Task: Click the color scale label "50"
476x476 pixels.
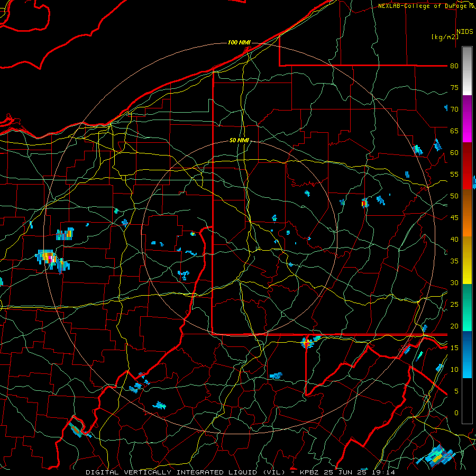Action: (454, 196)
